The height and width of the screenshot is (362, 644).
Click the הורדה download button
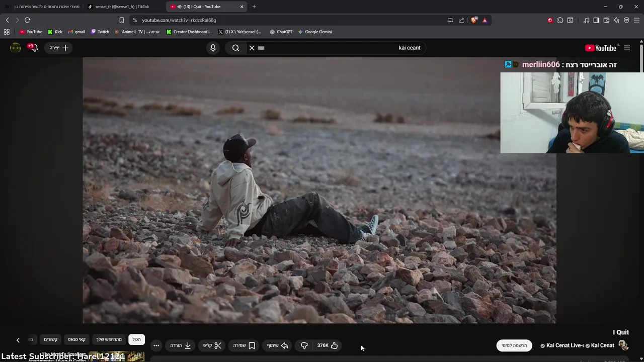pos(180,345)
